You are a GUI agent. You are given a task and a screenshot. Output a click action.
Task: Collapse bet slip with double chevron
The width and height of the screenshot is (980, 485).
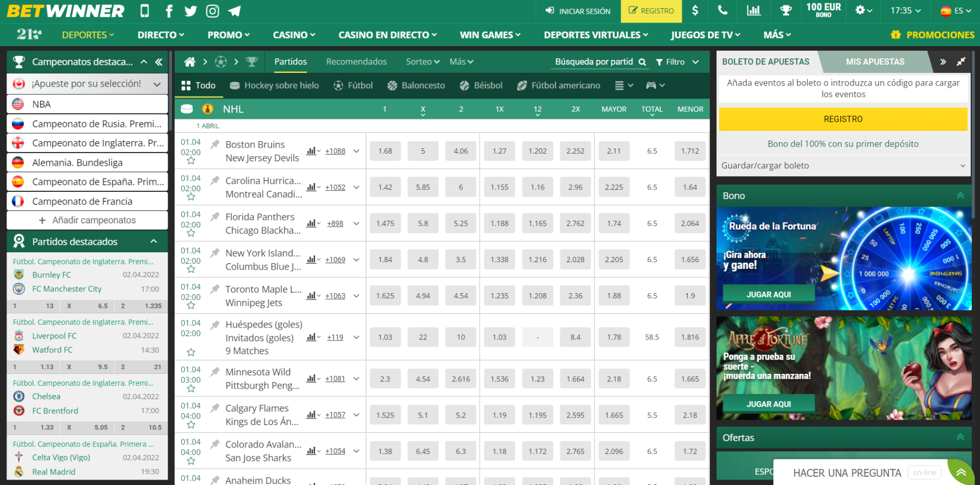pyautogui.click(x=943, y=62)
